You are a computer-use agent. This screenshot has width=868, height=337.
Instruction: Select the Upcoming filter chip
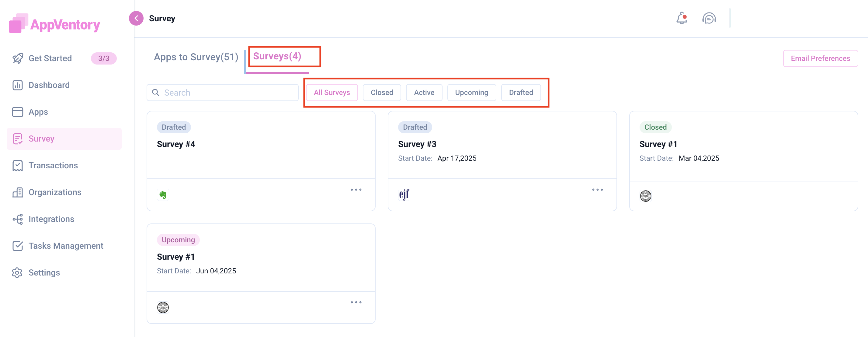point(471,93)
